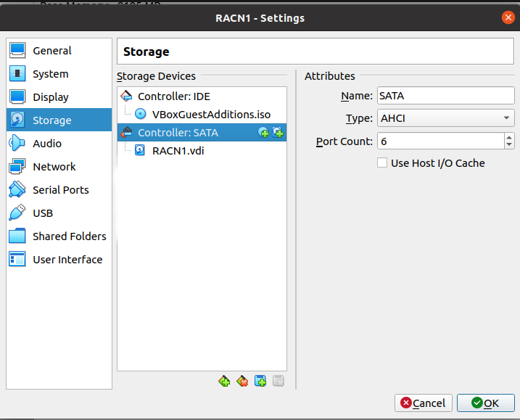
Task: Click the hard disk icon beside RACN1.vdi
Action: click(x=140, y=150)
